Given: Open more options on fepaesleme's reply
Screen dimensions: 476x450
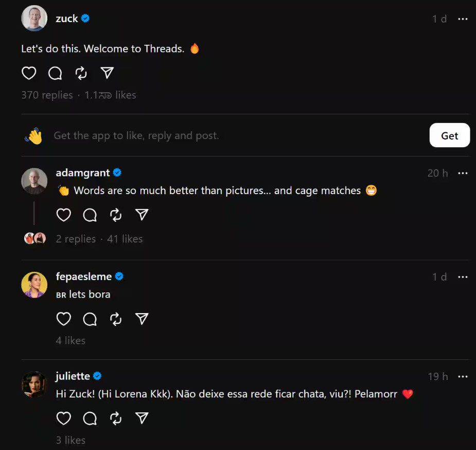Looking at the screenshot, I should coord(463,277).
